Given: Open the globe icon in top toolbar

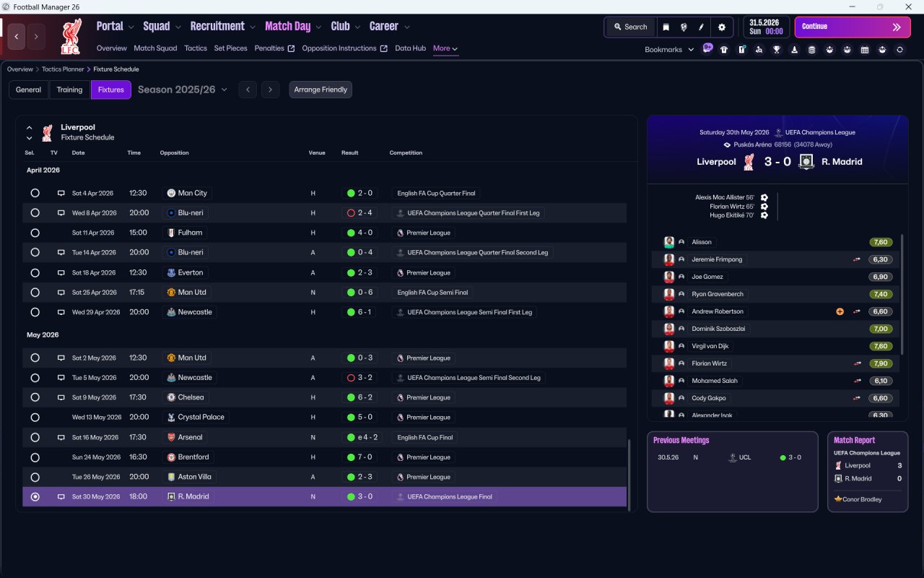Looking at the screenshot, I should [x=684, y=27].
